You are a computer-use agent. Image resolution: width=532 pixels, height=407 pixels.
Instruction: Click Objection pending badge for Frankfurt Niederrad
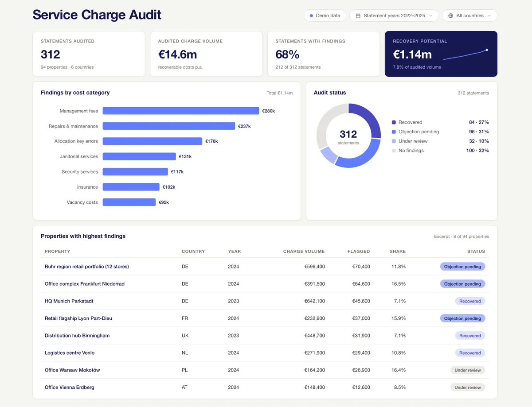(462, 284)
